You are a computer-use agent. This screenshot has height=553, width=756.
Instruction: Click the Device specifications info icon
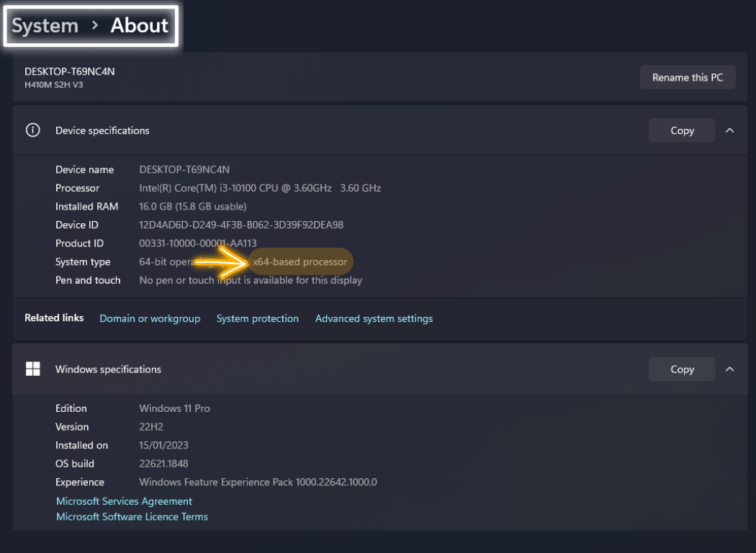32,130
